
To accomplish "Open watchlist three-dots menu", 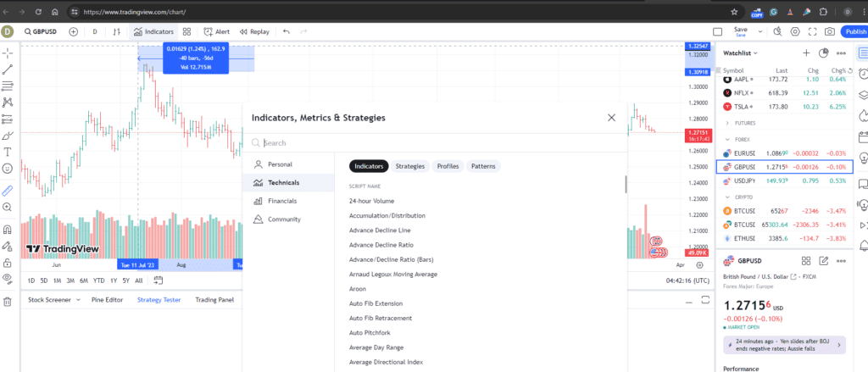I will [841, 53].
